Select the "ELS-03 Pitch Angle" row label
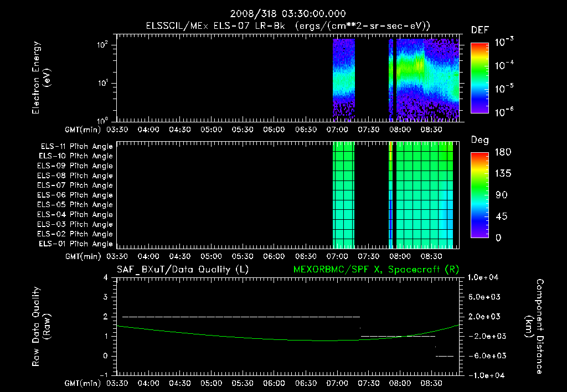567x392 pixels. pyautogui.click(x=75, y=225)
